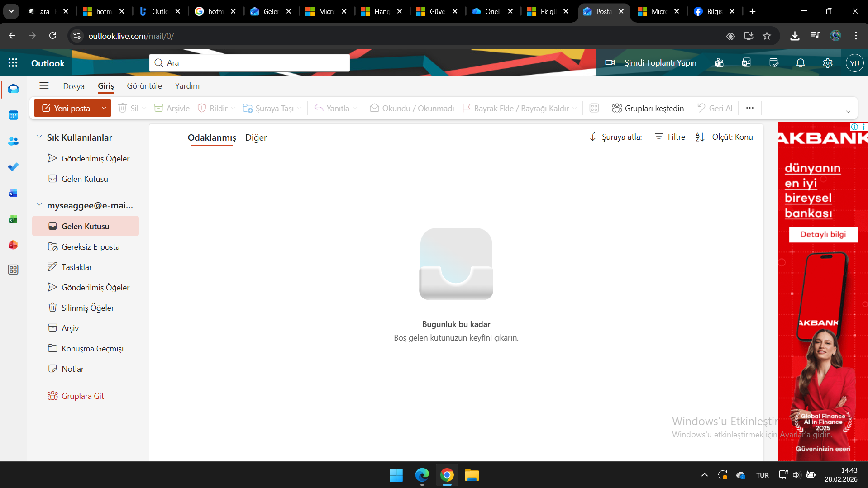Open the notifications bell
This screenshot has height=488, width=868.
[801, 63]
